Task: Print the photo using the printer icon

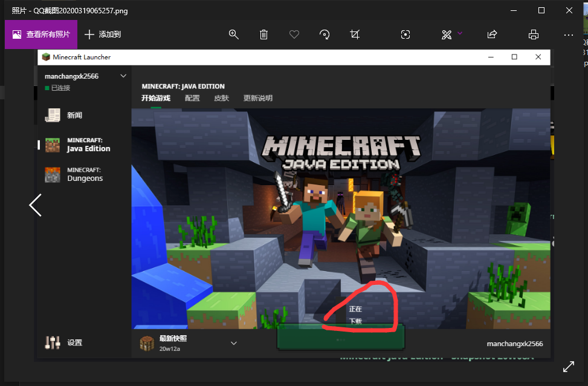Action: click(x=533, y=34)
